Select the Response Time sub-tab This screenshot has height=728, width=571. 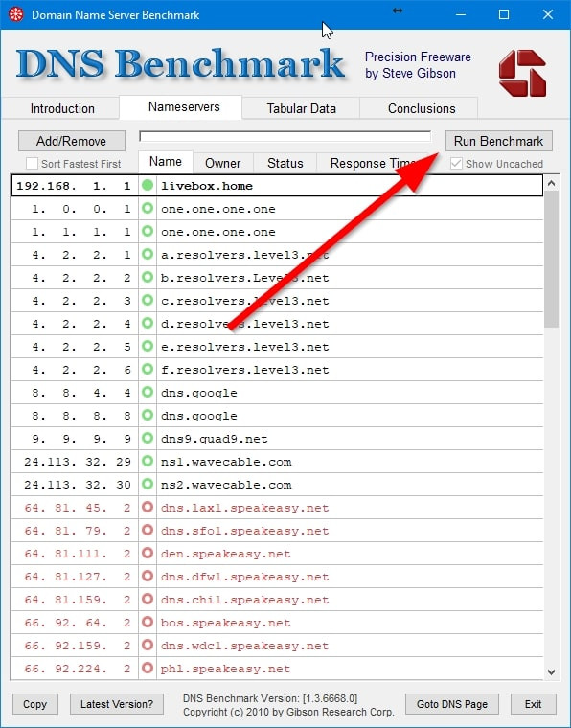[375, 163]
